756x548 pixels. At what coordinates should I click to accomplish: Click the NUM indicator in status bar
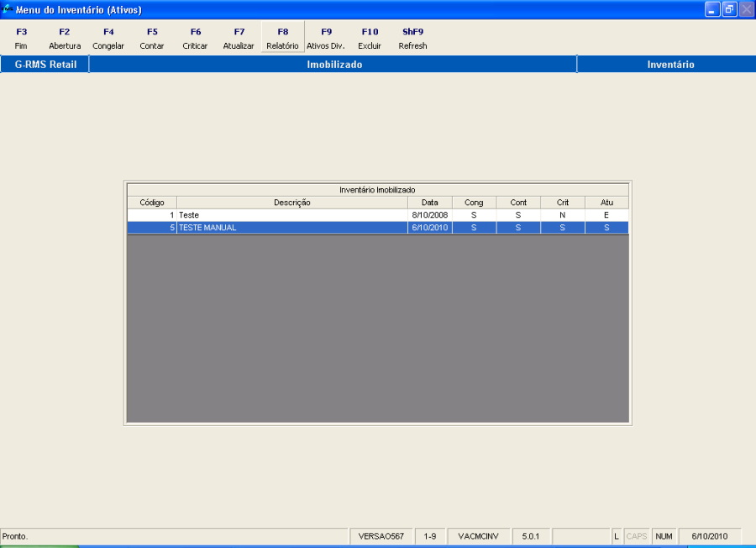[664, 536]
